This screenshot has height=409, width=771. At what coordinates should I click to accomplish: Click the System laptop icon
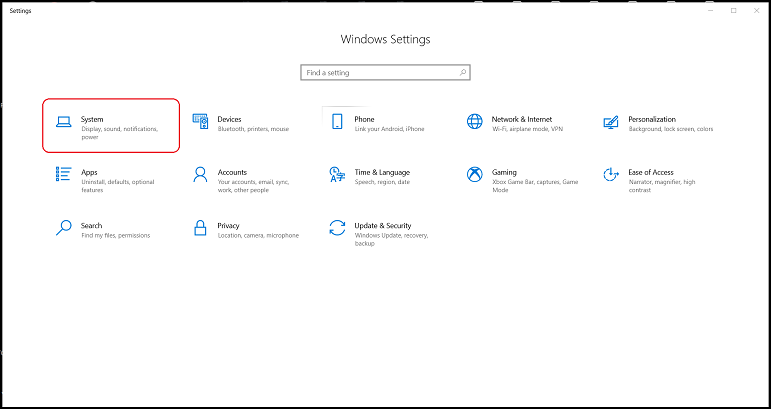(63, 123)
